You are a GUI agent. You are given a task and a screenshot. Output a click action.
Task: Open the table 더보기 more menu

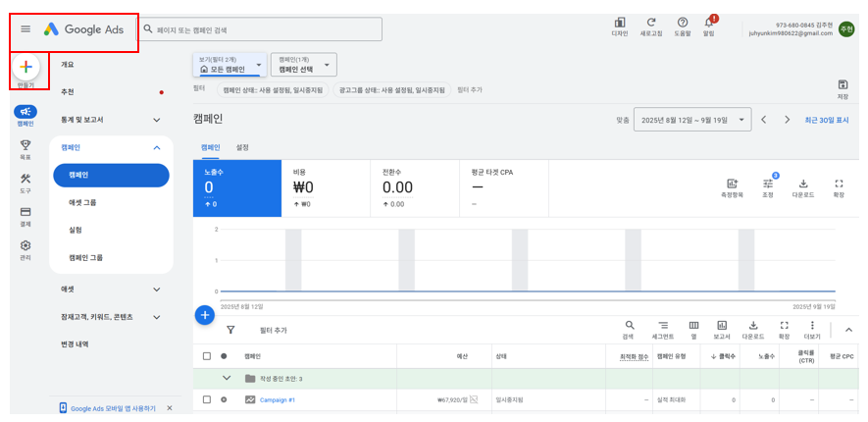(x=812, y=325)
